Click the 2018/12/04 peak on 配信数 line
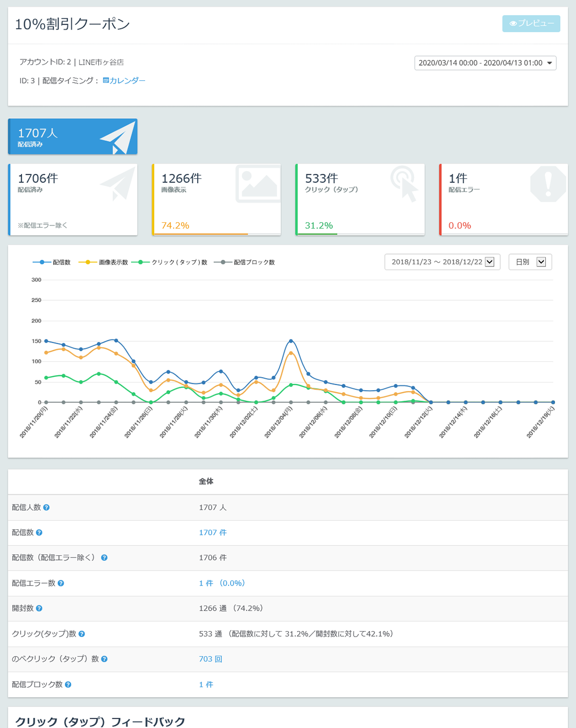This screenshot has height=728, width=576. pyautogui.click(x=291, y=341)
